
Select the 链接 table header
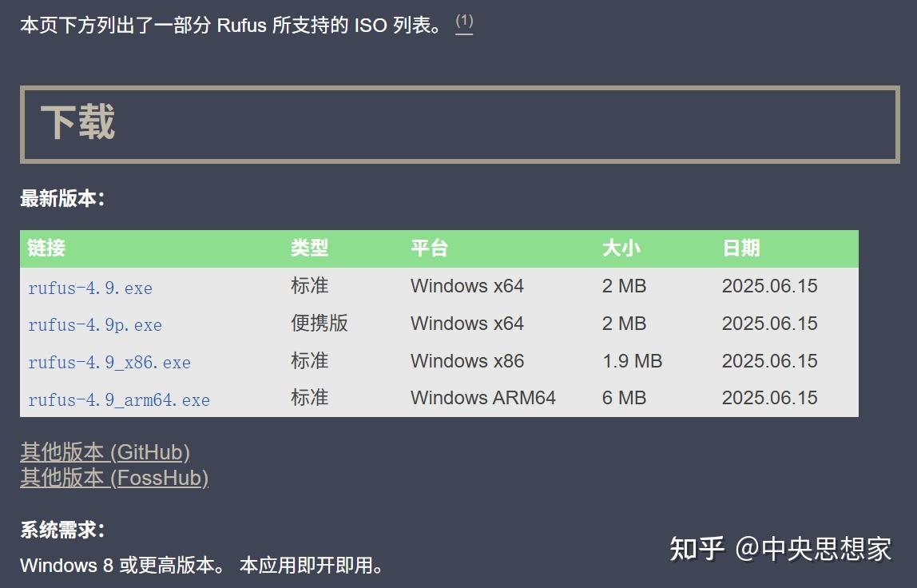click(47, 248)
